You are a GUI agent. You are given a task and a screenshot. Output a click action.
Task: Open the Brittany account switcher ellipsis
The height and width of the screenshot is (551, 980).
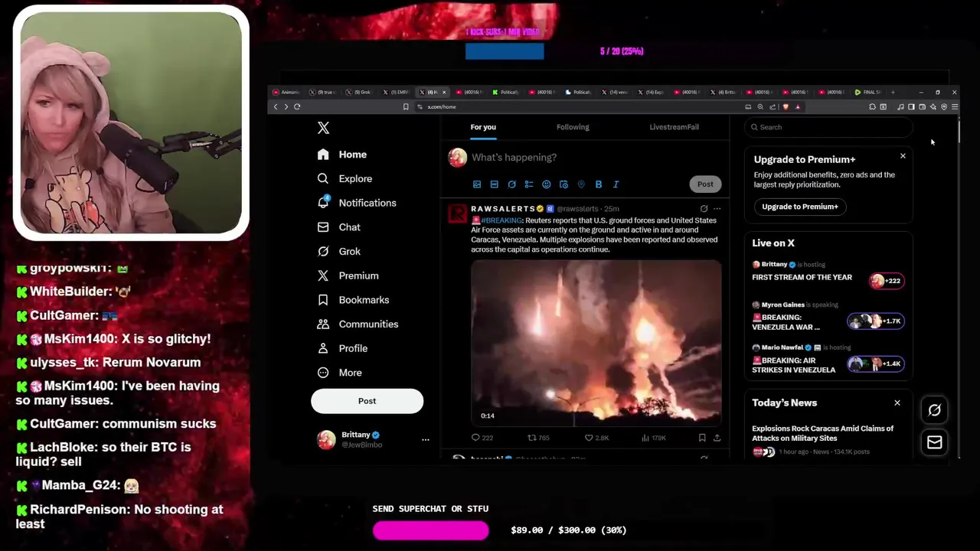(x=425, y=439)
